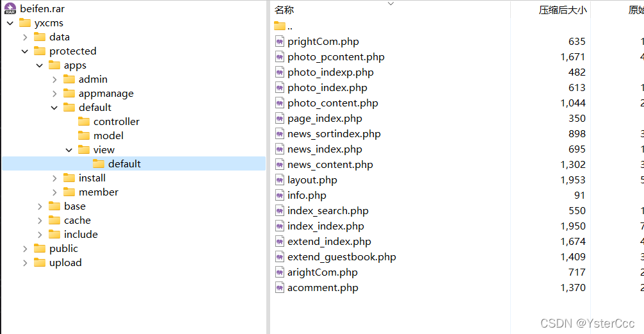Click the controller folder icon
This screenshot has height=334, width=644.
(x=84, y=121)
